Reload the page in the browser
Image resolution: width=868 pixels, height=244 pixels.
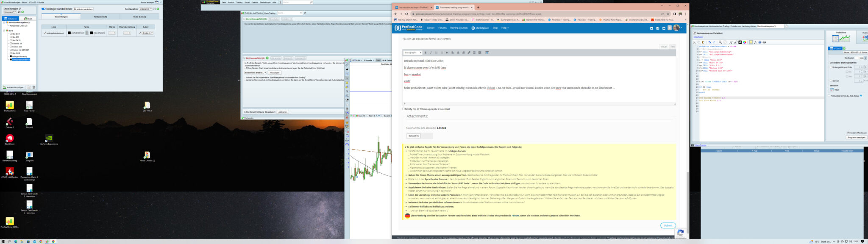[x=406, y=14]
